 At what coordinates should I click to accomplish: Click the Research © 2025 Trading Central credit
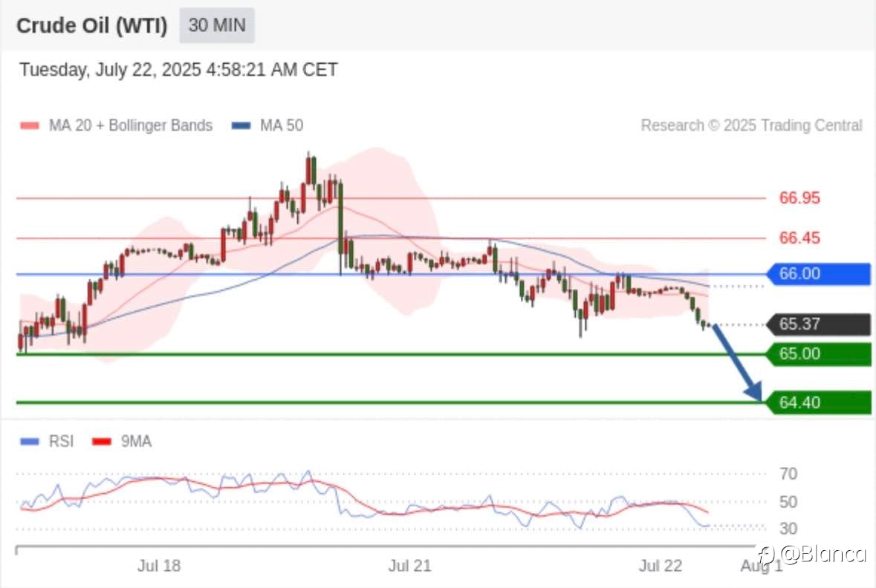click(751, 125)
